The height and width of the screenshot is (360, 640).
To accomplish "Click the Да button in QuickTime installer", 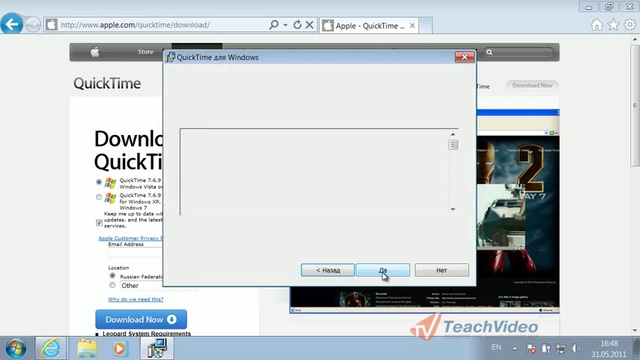I will (383, 270).
